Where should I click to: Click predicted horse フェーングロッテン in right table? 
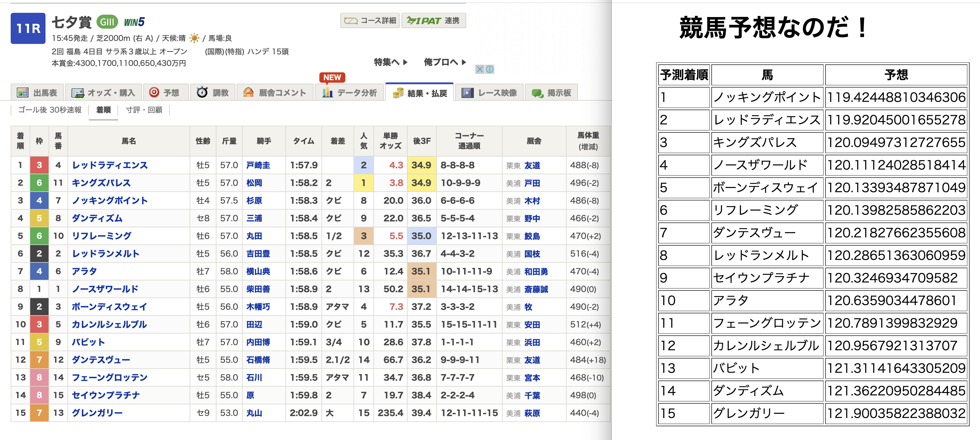click(x=767, y=323)
